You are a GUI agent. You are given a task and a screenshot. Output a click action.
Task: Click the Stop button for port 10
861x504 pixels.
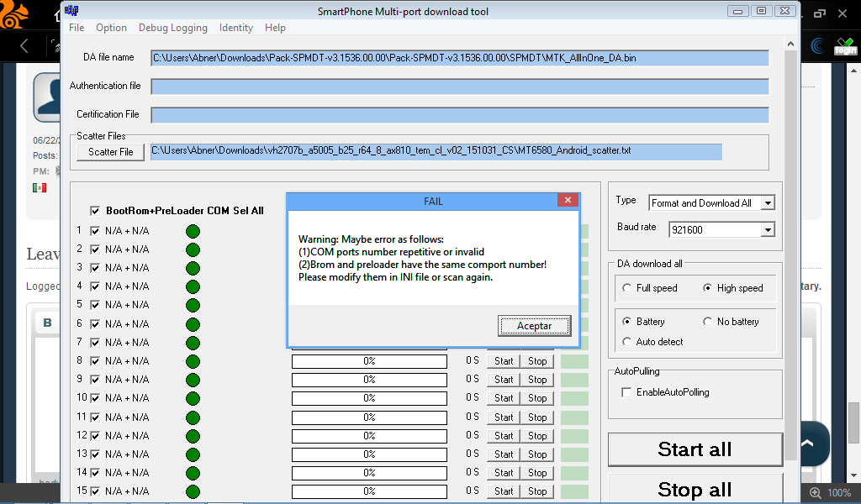point(537,398)
